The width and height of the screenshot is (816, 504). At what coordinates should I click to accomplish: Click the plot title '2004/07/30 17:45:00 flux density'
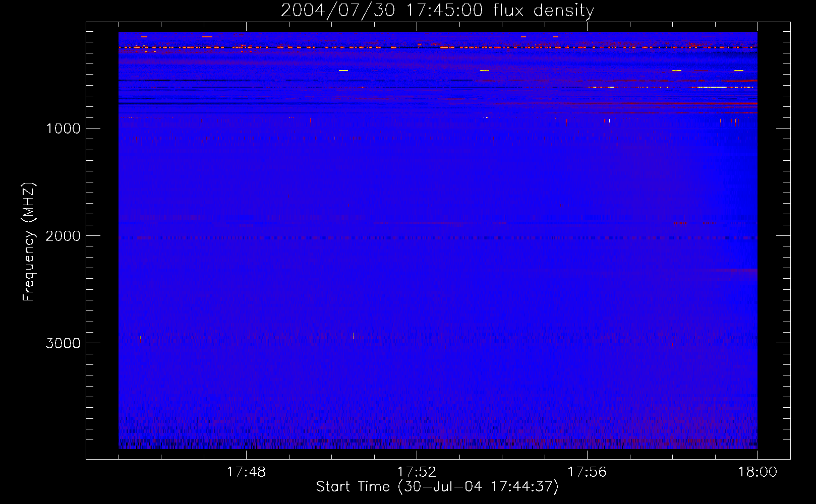click(x=437, y=11)
